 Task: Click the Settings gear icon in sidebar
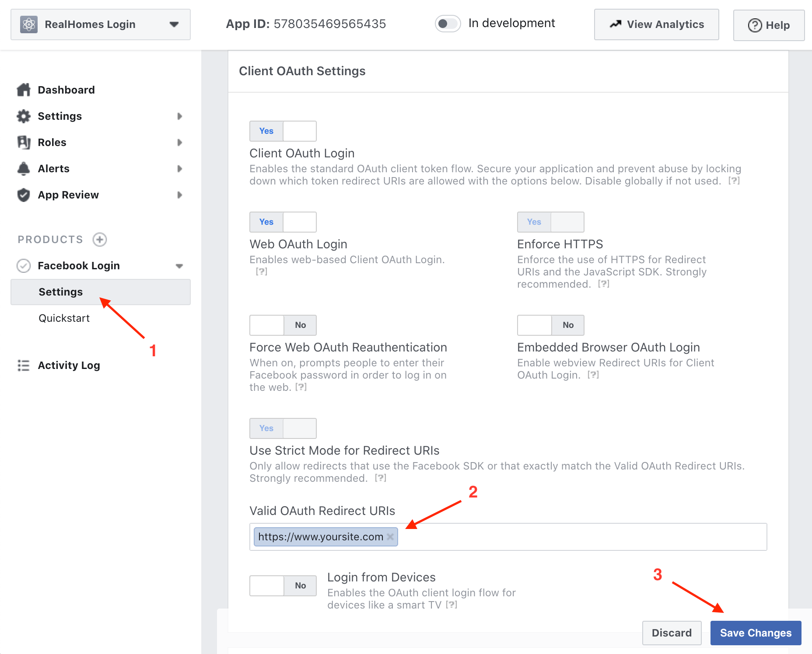pos(24,116)
